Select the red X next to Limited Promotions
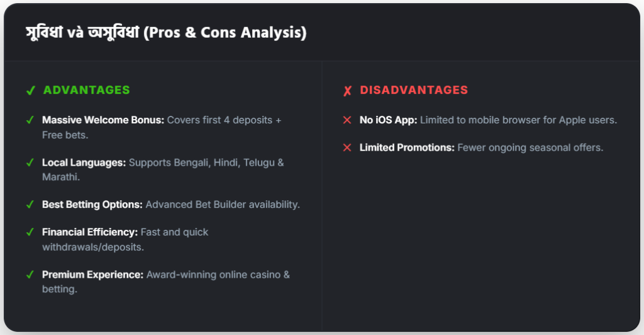644x335 pixels. pyautogui.click(x=347, y=147)
